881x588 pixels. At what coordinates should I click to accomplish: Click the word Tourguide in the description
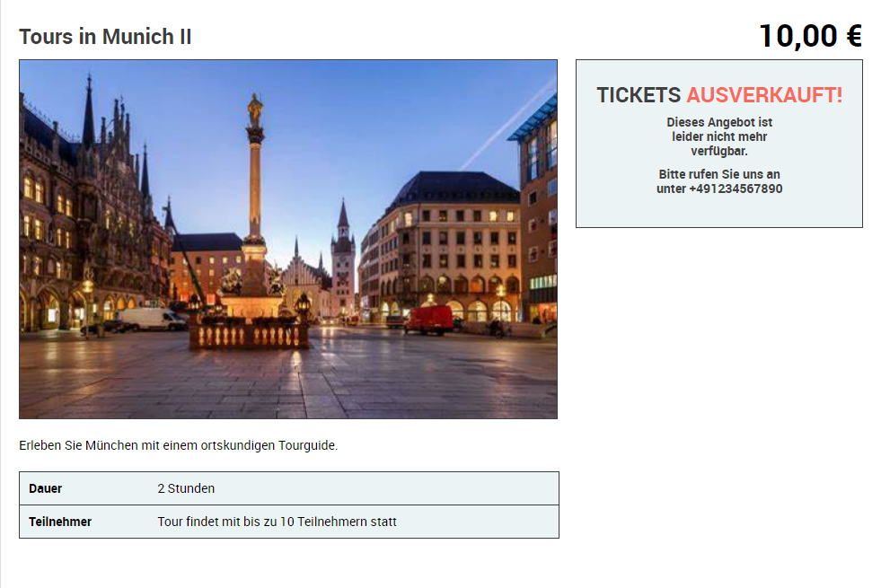pos(308,445)
